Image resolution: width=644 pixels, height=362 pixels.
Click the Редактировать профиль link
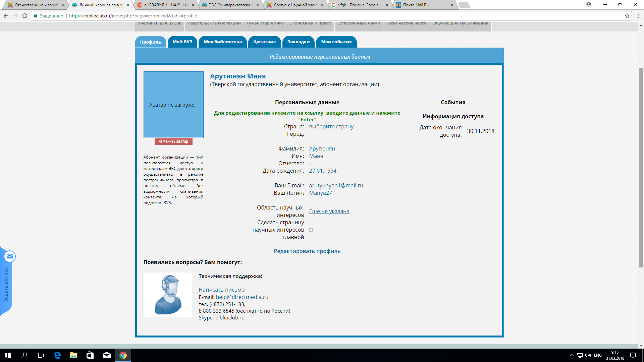[x=307, y=251]
